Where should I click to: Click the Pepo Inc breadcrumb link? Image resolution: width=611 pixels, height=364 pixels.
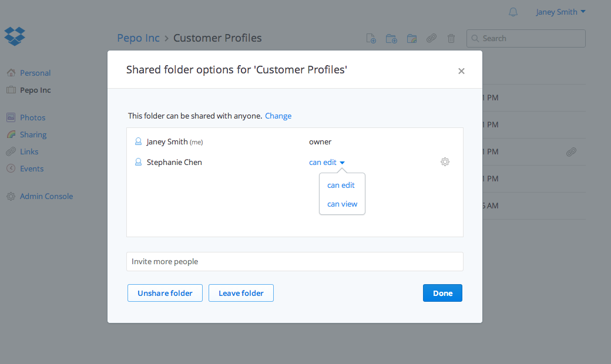coord(138,38)
